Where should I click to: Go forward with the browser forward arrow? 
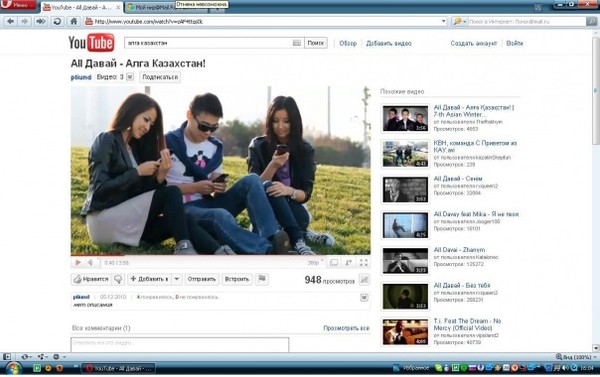click(x=24, y=21)
